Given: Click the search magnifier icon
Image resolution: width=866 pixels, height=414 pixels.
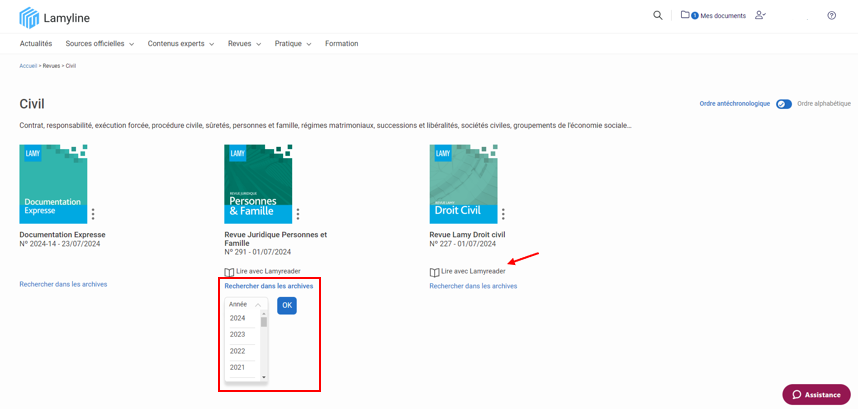Looking at the screenshot, I should coord(657,15).
